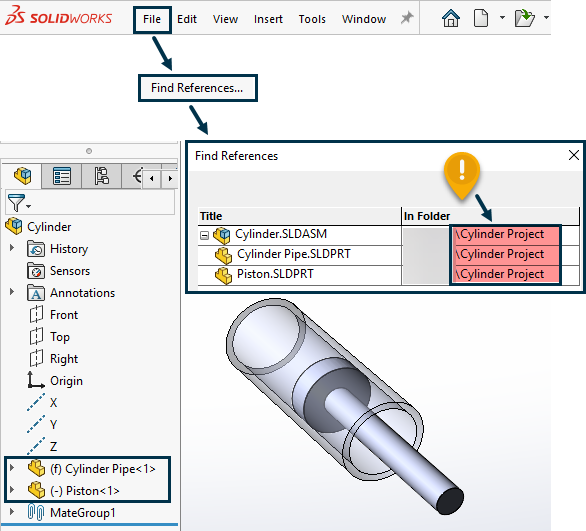Collapse the Cylinder.SLDASM tree row
This screenshot has width=586, height=531.
pyautogui.click(x=204, y=235)
